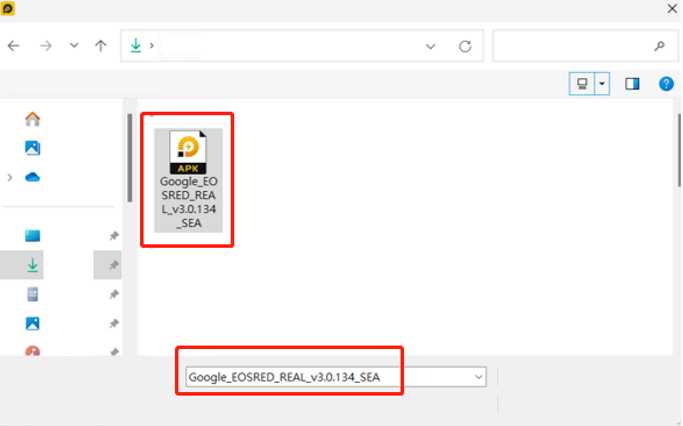
Task: Click the Downloads icon in address bar
Action: click(x=136, y=45)
